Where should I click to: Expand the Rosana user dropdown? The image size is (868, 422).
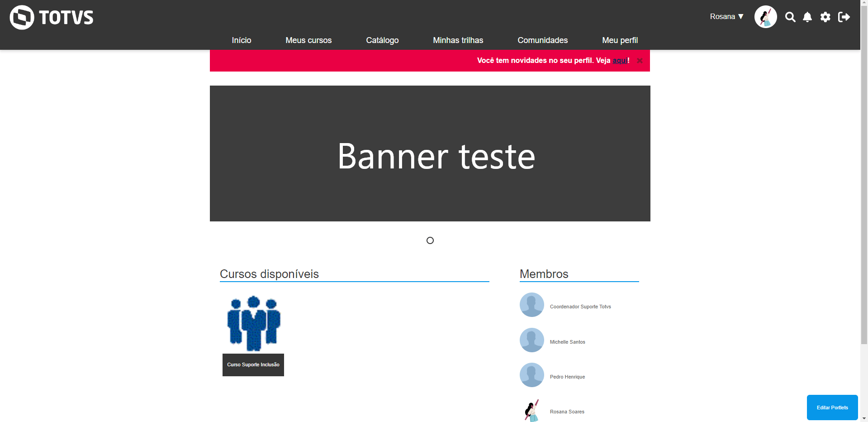(x=726, y=17)
